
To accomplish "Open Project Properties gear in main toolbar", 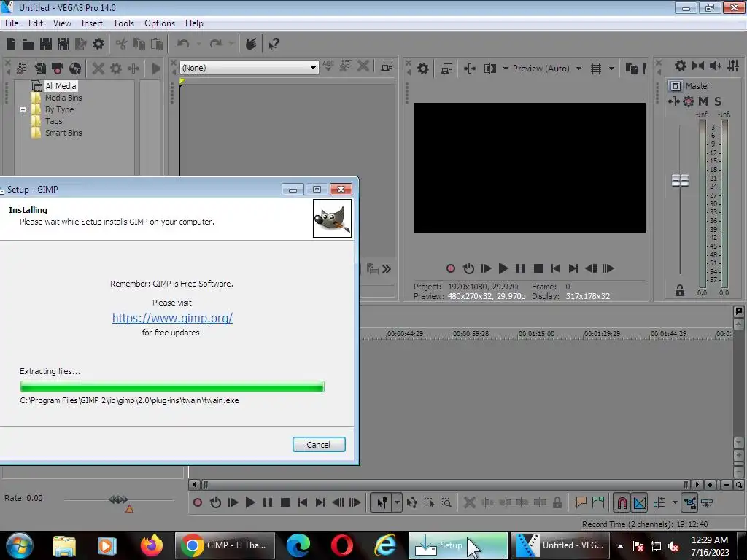I will 98,44.
